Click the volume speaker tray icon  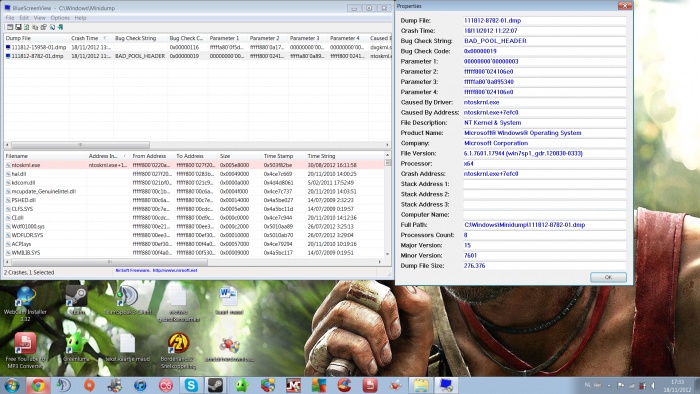pyautogui.click(x=653, y=386)
